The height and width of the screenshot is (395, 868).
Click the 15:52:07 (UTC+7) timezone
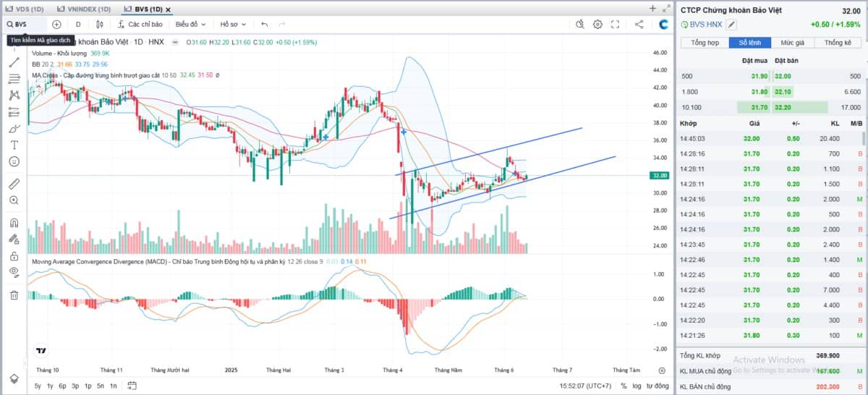(x=585, y=386)
